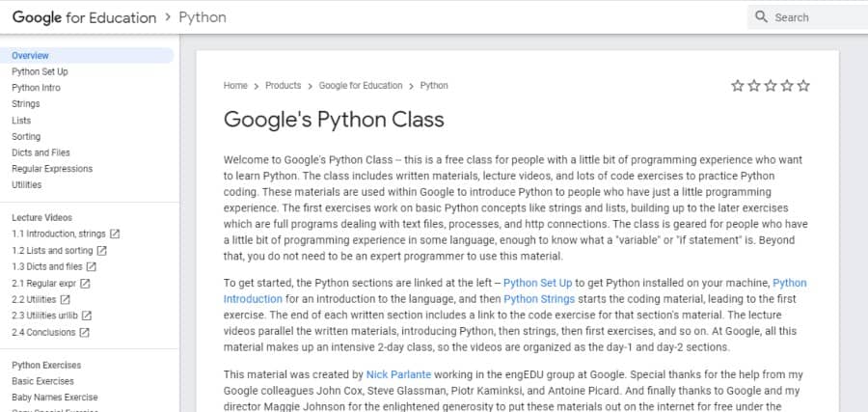
Task: Open lecture video 2.2 Utilities
Action: click(34, 299)
